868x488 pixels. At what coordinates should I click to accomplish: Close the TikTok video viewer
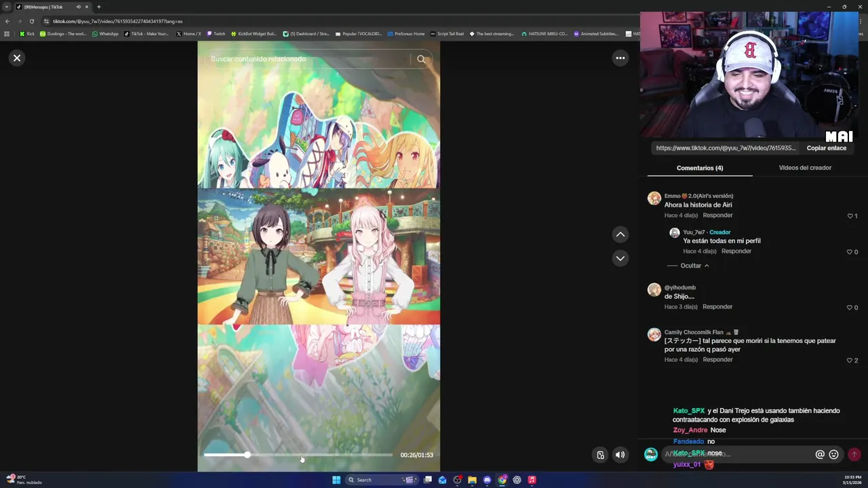(x=17, y=58)
